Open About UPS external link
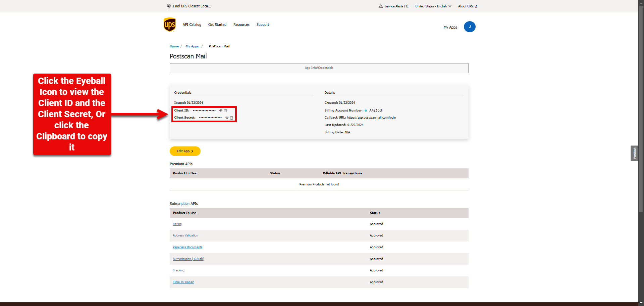Viewport: 644px width, 306px height. [x=468, y=6]
